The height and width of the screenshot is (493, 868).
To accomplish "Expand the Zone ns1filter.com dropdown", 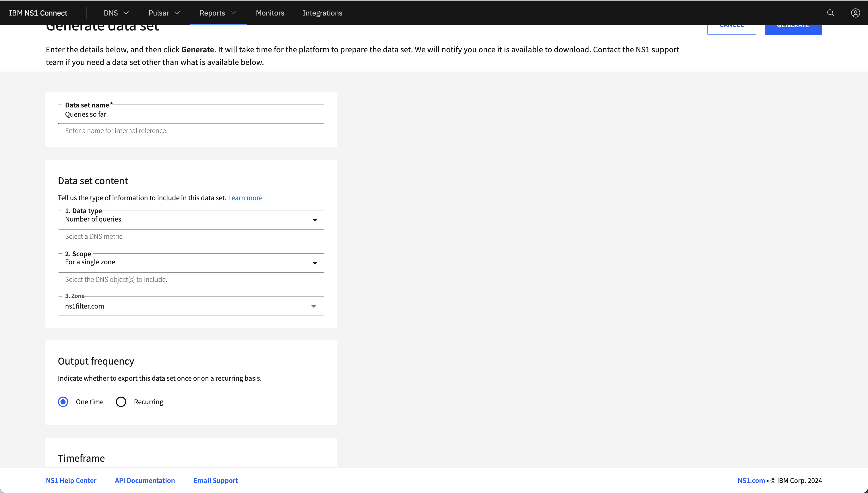I will [314, 306].
